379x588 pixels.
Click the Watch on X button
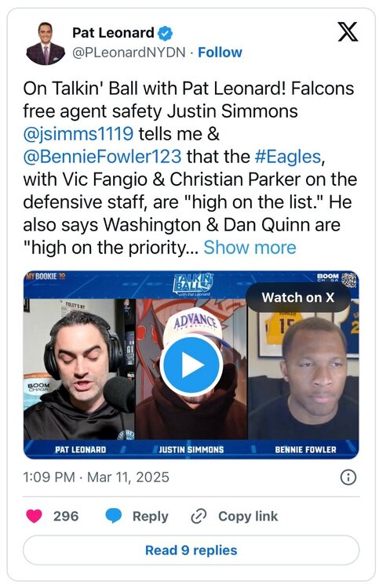tap(298, 297)
